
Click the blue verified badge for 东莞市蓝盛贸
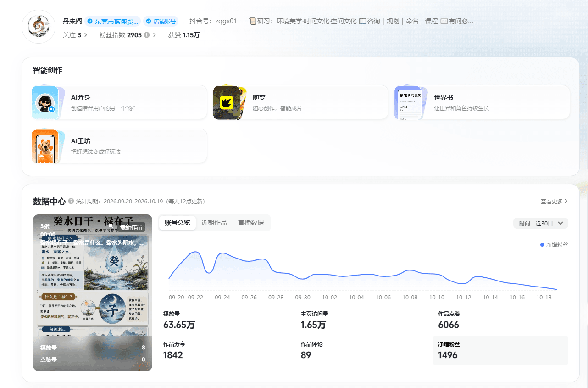tap(90, 21)
